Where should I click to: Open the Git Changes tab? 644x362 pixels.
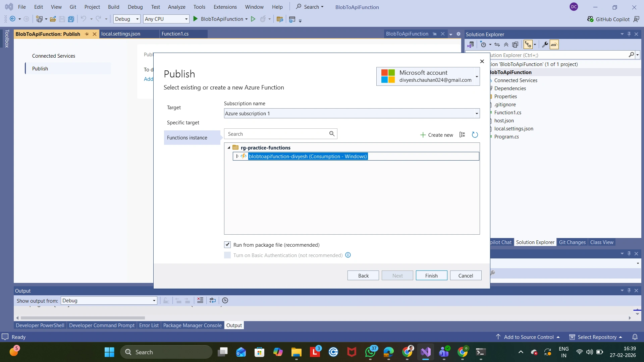click(572, 242)
